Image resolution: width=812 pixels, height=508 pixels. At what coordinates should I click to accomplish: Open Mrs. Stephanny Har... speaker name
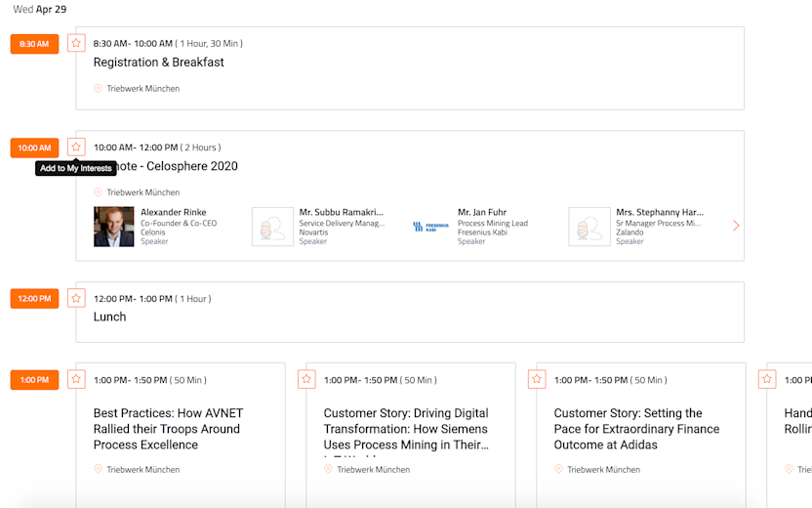(x=660, y=212)
